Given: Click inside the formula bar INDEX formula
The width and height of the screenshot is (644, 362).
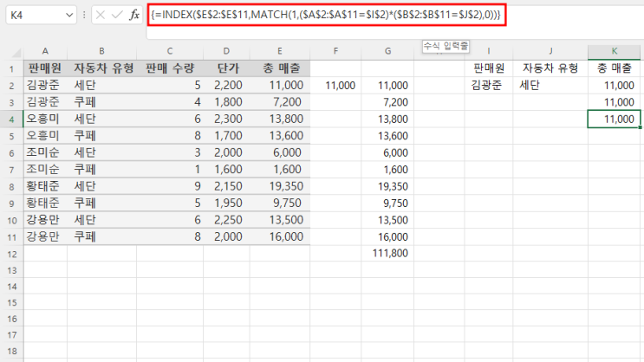Looking at the screenshot, I should click(x=327, y=16).
